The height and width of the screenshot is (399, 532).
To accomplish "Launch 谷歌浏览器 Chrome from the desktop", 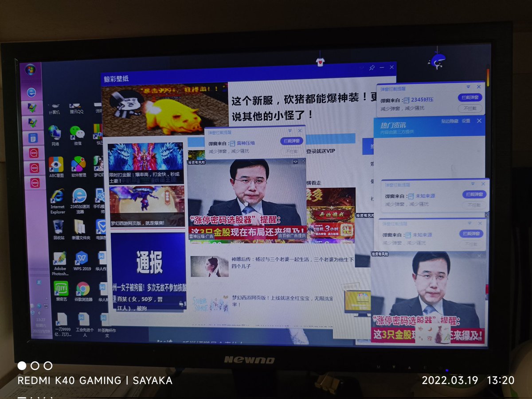I will 83,291.
